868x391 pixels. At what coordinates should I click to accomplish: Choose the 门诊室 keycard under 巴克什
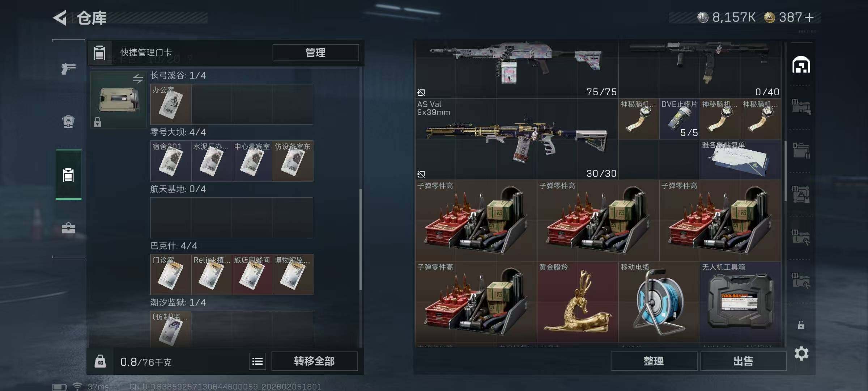tap(171, 274)
